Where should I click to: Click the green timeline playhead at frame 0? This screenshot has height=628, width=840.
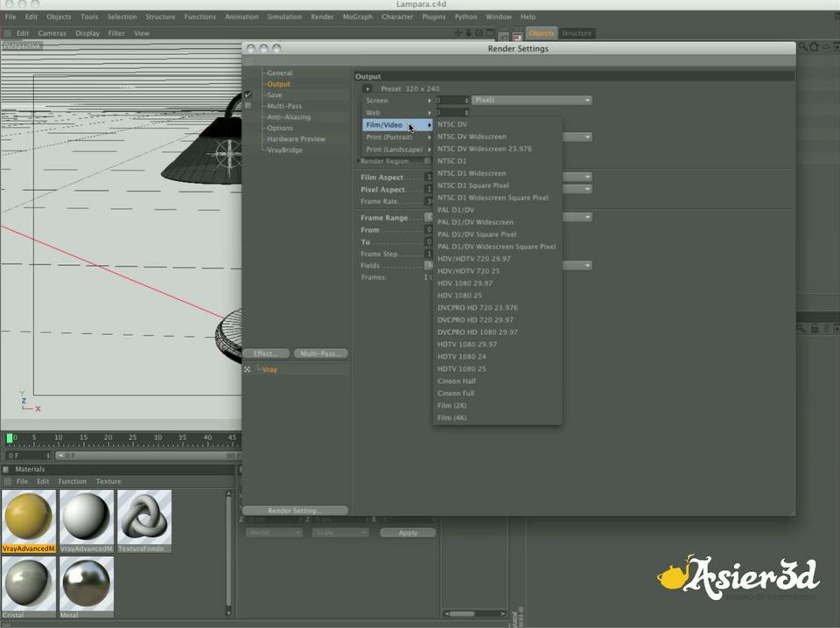coord(9,438)
